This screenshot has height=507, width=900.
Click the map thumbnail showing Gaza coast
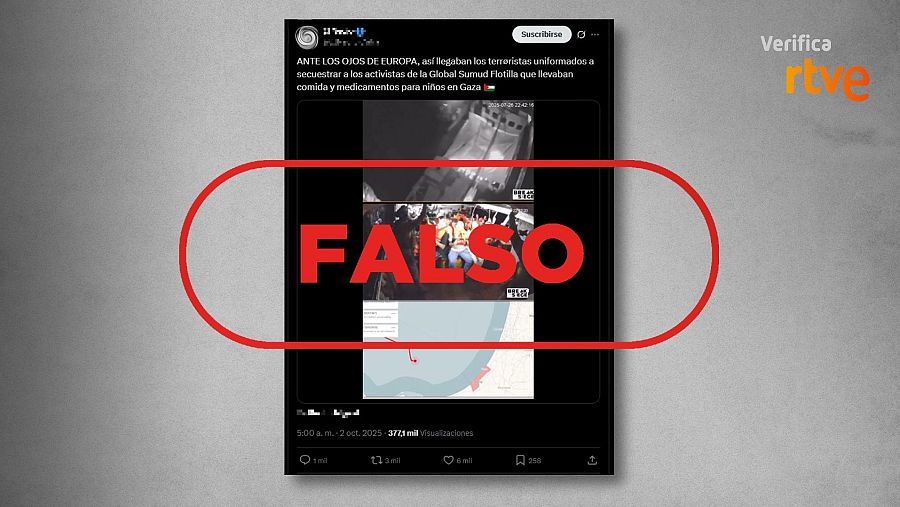(x=448, y=350)
